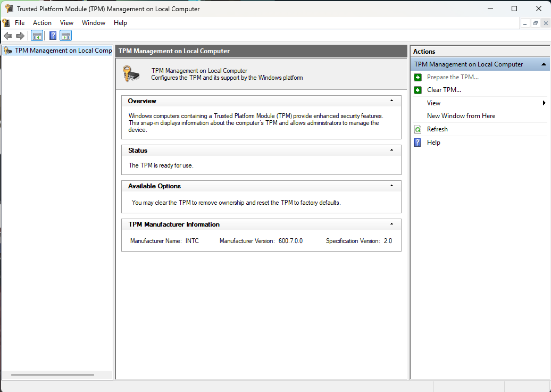
Task: Open the Action menu
Action: tap(42, 23)
